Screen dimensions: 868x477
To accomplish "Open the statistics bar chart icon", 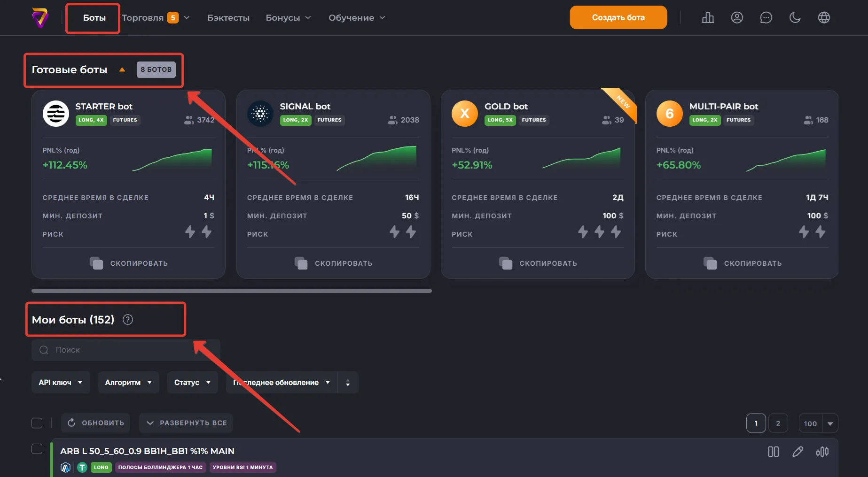I will point(708,18).
